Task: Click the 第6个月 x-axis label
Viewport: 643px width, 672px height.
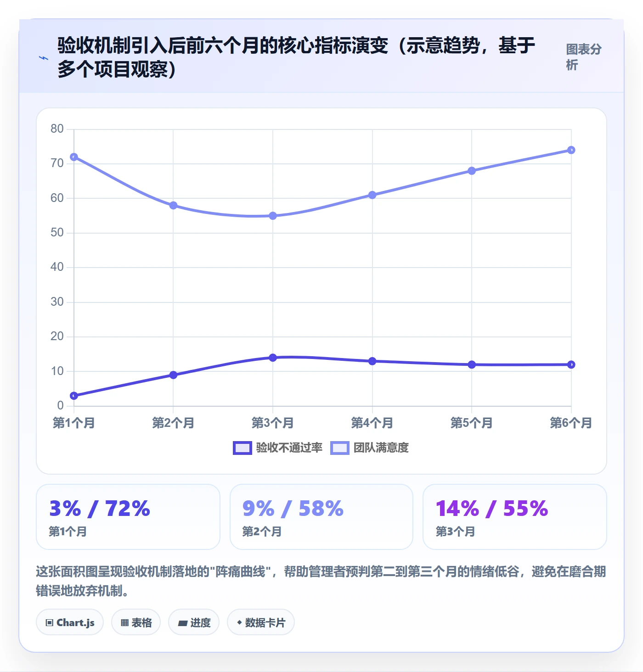Action: coord(571,423)
